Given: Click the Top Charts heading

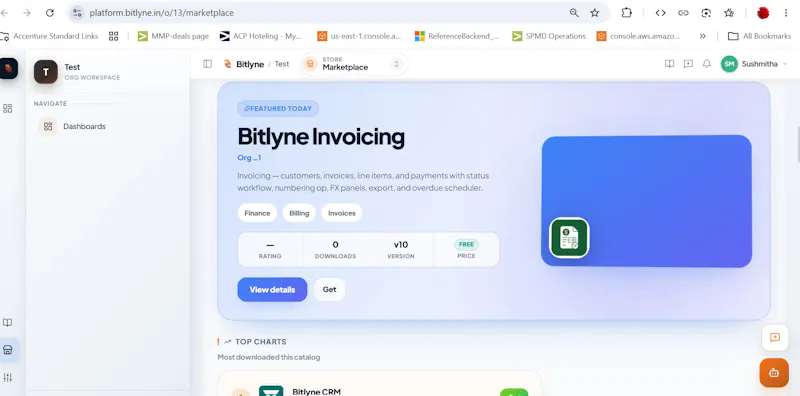Looking at the screenshot, I should pyautogui.click(x=261, y=342).
